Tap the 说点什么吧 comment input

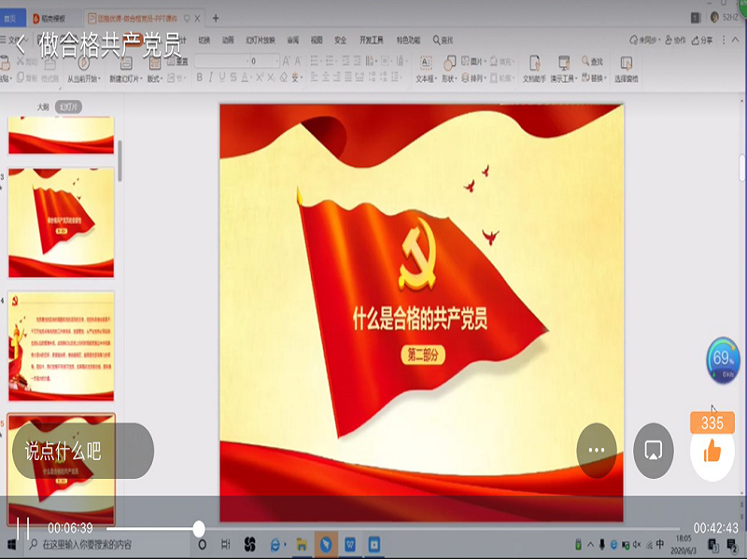coord(83,451)
